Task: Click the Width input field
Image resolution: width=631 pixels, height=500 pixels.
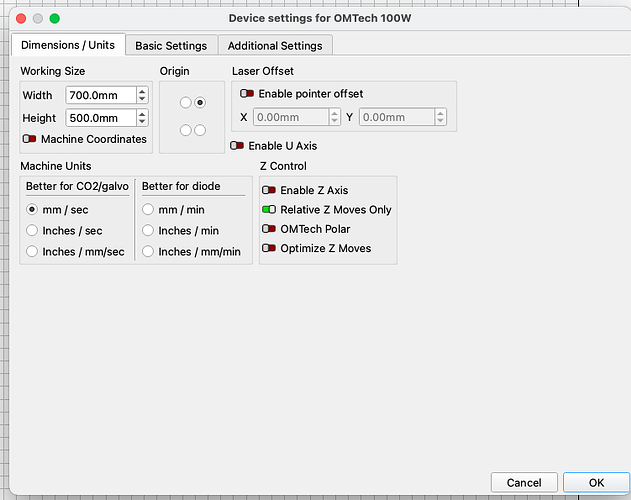Action: (100, 96)
